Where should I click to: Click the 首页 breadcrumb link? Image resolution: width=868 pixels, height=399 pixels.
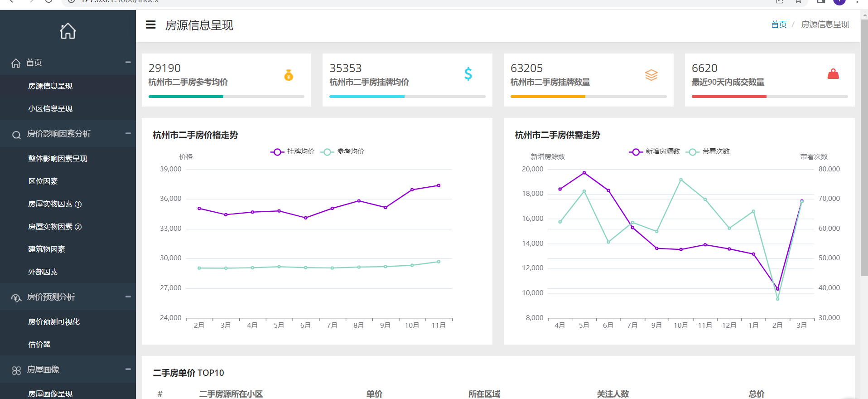(x=779, y=24)
